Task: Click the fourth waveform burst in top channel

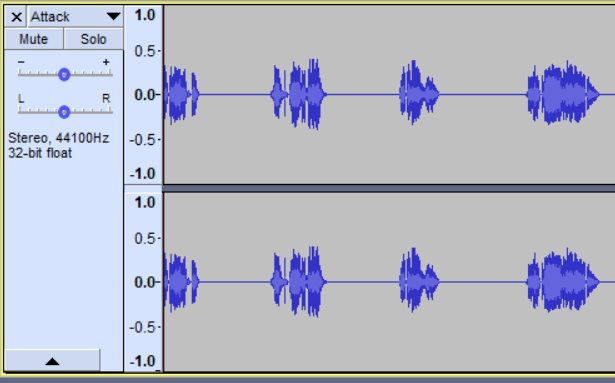Action: 563,93
